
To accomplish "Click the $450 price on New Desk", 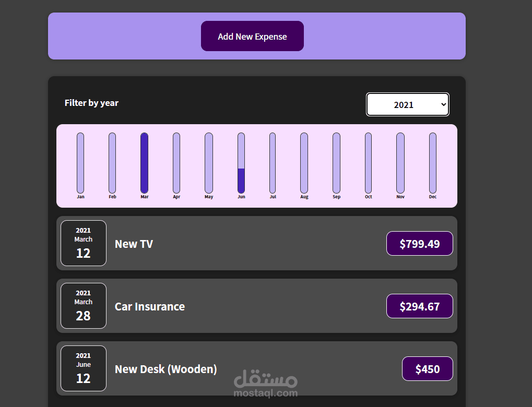I will [x=427, y=368].
